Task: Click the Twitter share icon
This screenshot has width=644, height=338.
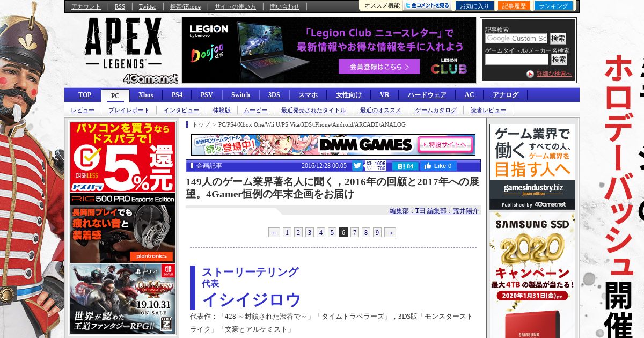Action: [357, 166]
